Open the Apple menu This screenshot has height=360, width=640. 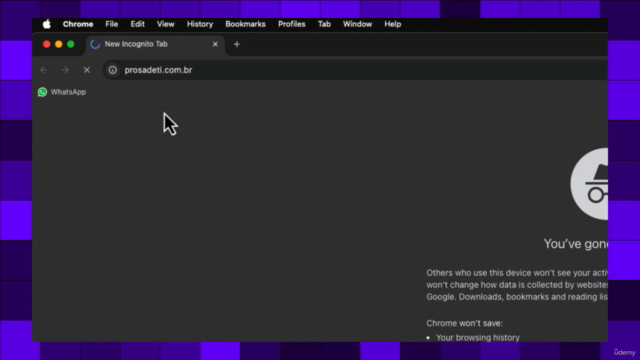(47, 24)
